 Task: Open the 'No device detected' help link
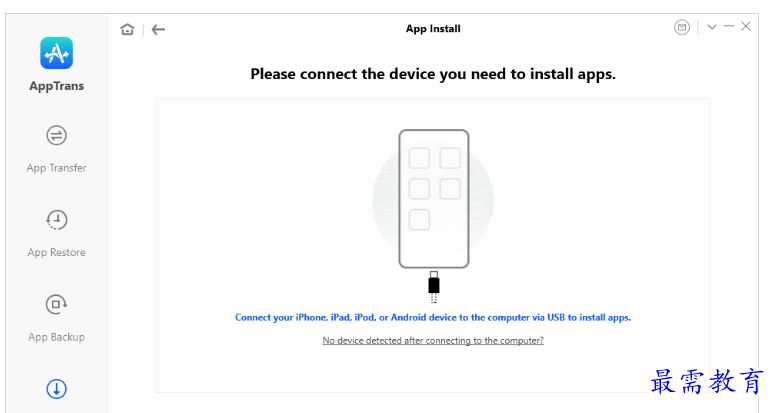(432, 341)
